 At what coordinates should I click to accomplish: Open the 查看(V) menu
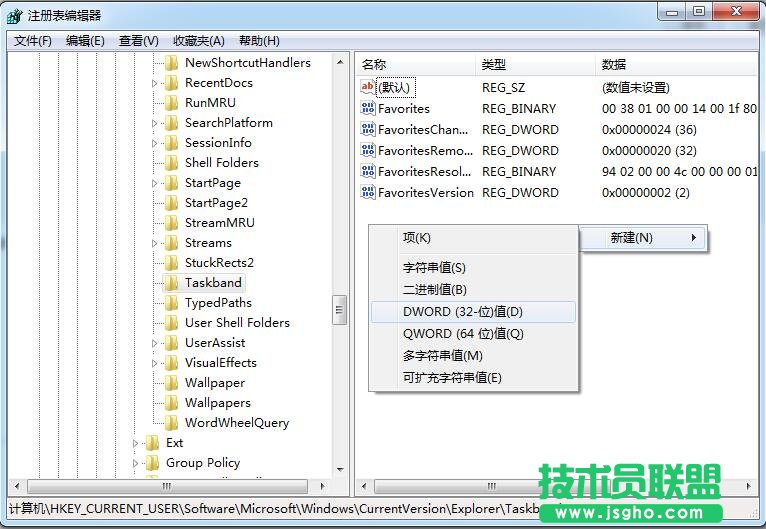tap(139, 41)
